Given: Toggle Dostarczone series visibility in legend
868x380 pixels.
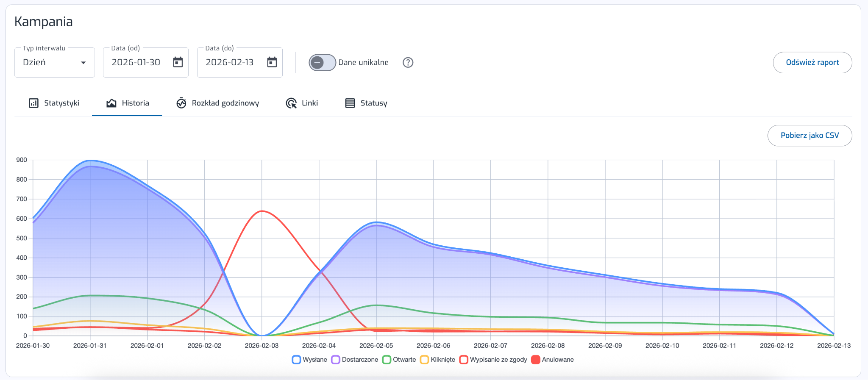Looking at the screenshot, I should click(355, 360).
